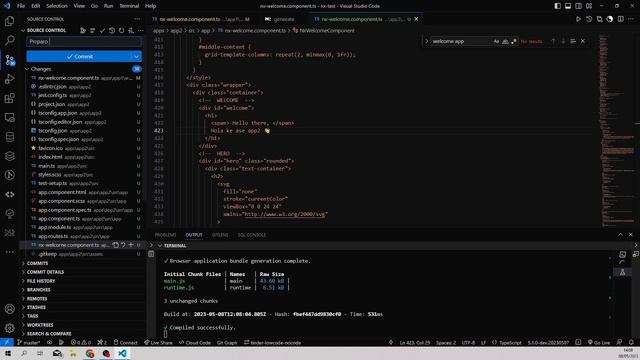
Task: Open Customize Layout button in title bar
Action: [589, 6]
